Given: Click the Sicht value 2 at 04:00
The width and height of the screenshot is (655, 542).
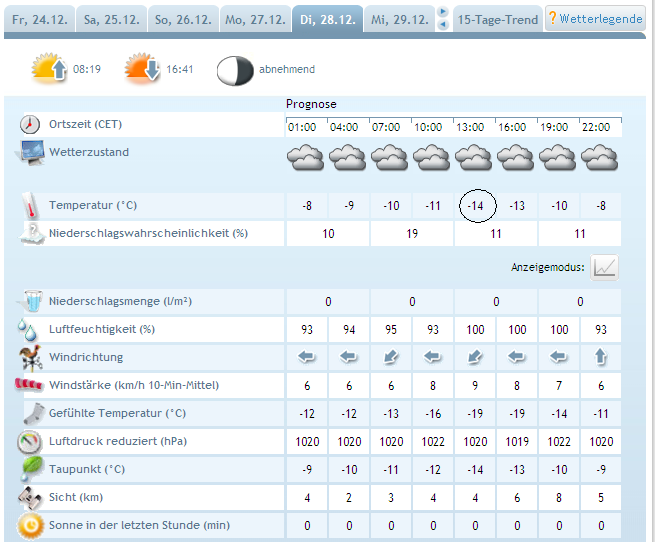Looking at the screenshot, I should click(x=349, y=498).
